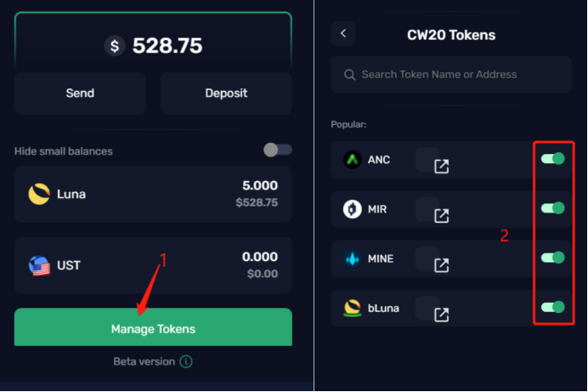This screenshot has width=588, height=392.
Task: Open MIR token external link icon
Action: (x=441, y=216)
